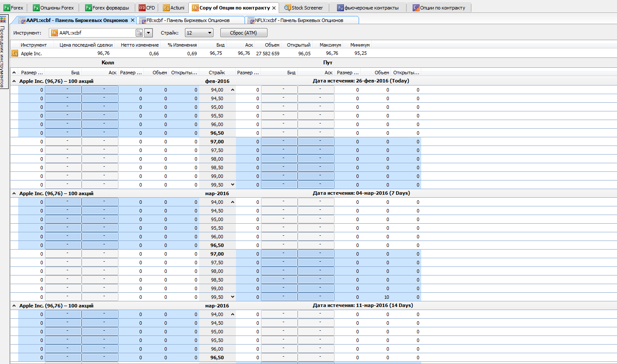Click the Forex tab icon

point(6,8)
